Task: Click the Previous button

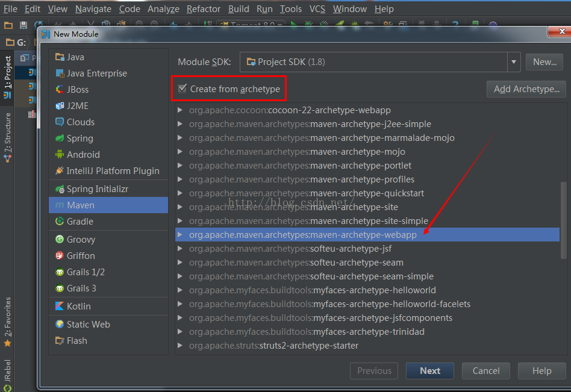Action: (x=374, y=370)
